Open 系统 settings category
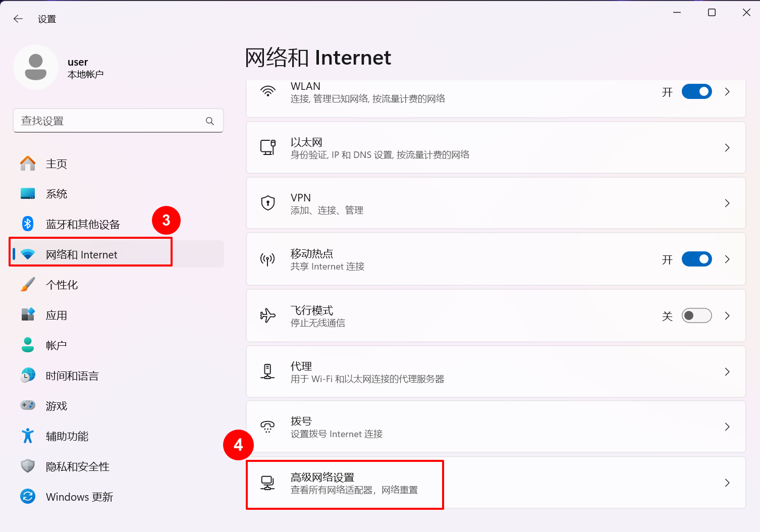Image resolution: width=760 pixels, height=532 pixels. [119, 194]
